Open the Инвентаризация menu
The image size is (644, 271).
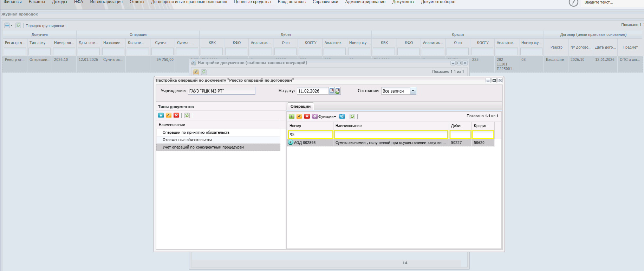tap(106, 2)
